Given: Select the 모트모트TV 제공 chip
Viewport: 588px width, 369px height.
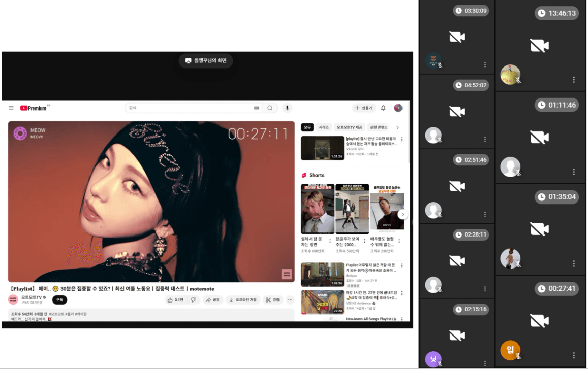Looking at the screenshot, I should tap(350, 127).
